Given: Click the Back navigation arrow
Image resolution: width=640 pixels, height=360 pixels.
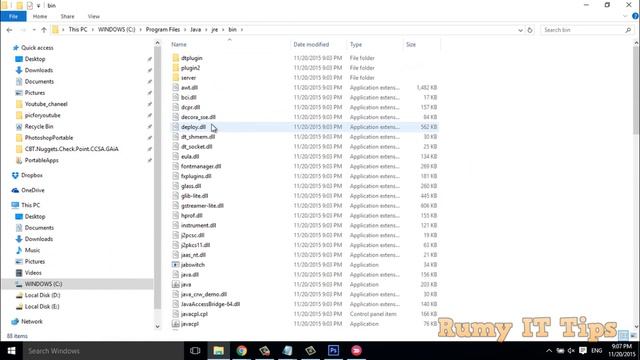Looking at the screenshot, I should 9,30.
